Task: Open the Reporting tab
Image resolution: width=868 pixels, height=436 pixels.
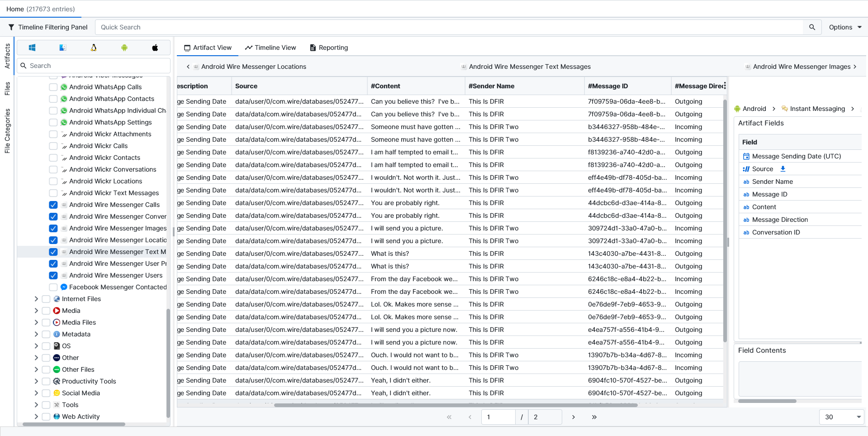Action: 329,48
